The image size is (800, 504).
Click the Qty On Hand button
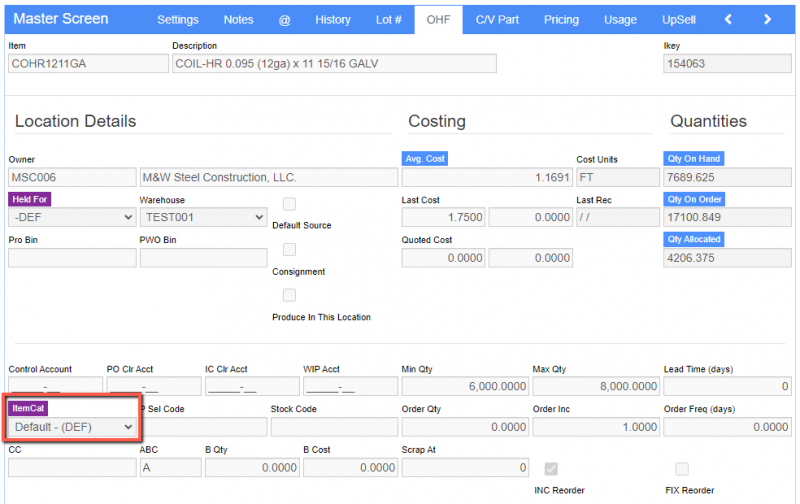(x=692, y=159)
